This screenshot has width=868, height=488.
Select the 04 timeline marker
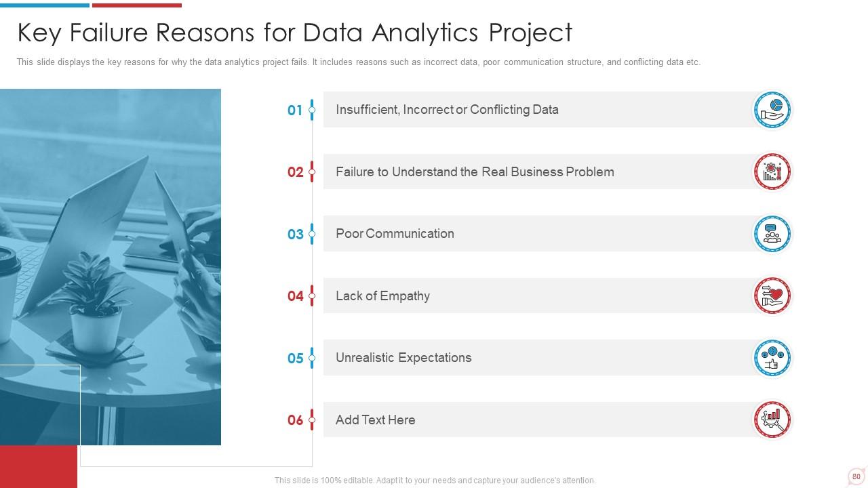(x=312, y=296)
